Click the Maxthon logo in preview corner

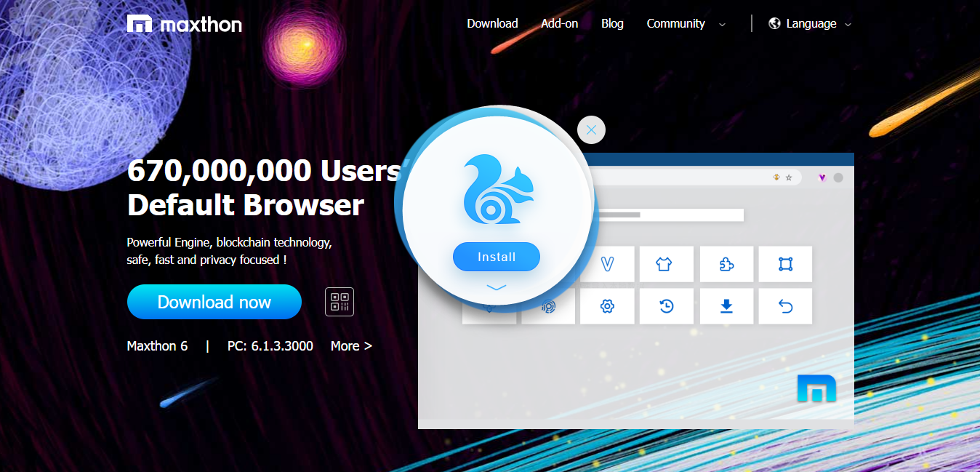pos(816,388)
